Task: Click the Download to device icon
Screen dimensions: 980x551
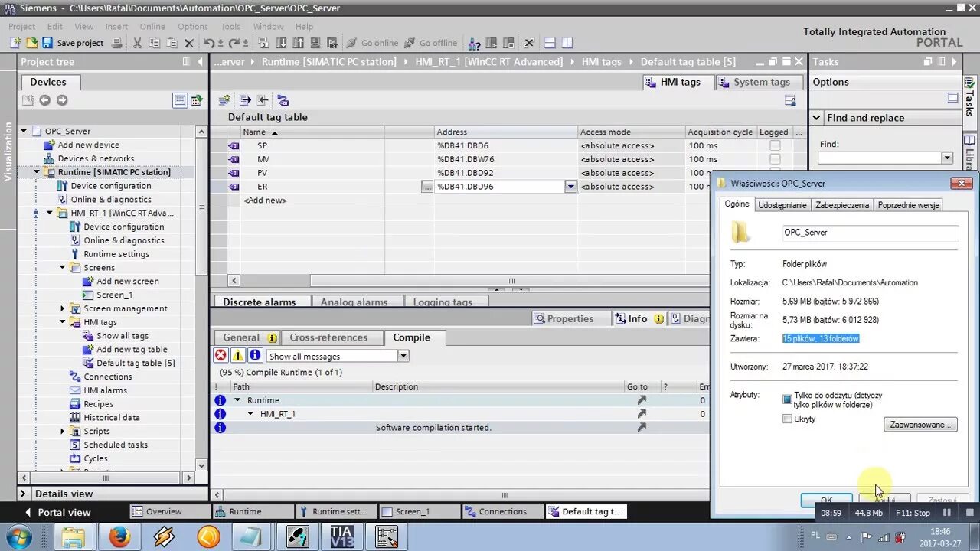Action: pyautogui.click(x=280, y=43)
